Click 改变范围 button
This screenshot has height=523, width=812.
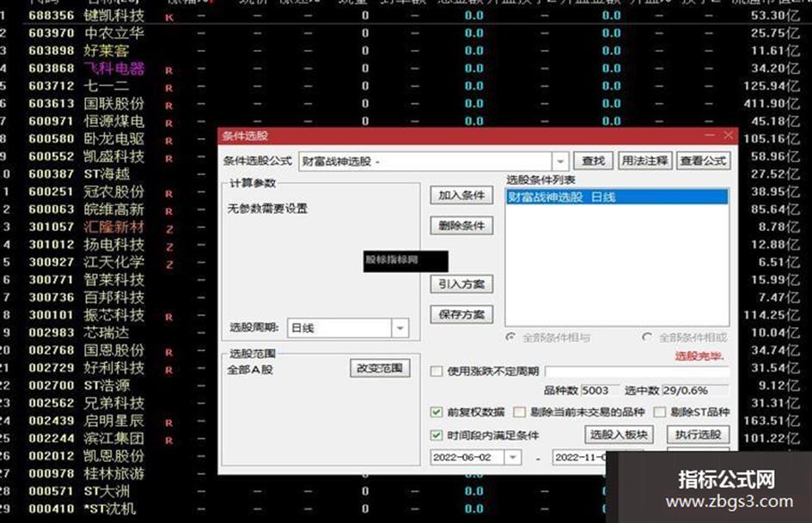point(380,368)
